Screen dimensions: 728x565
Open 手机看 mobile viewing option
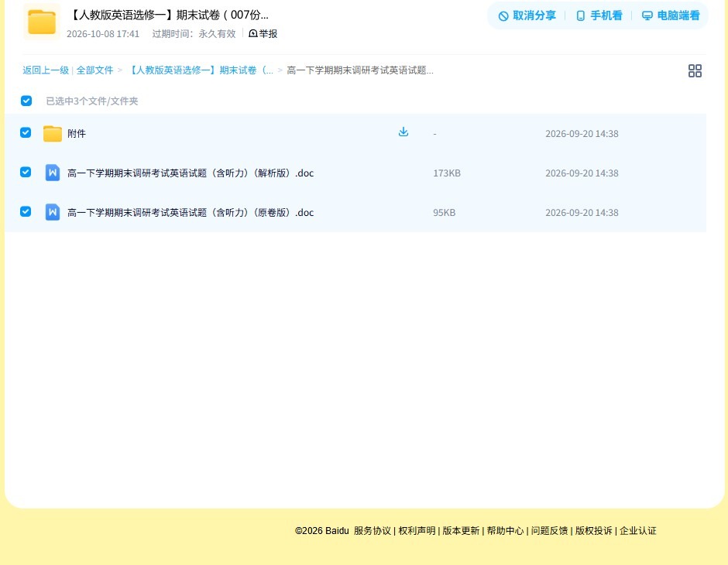pos(599,15)
